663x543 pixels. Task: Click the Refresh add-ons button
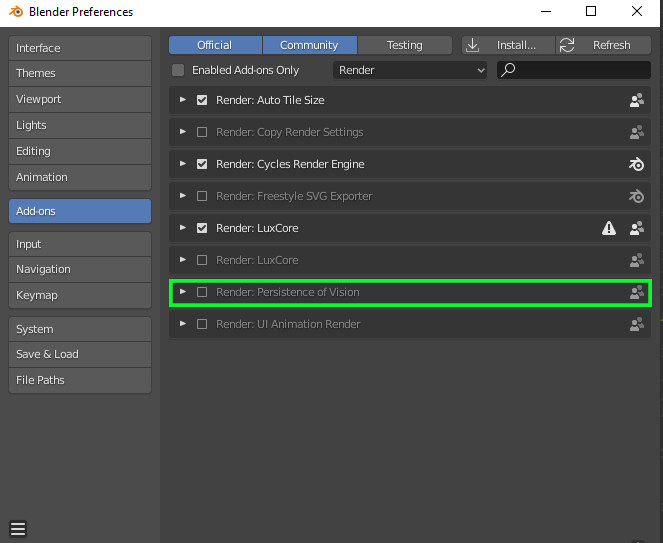[x=603, y=45]
